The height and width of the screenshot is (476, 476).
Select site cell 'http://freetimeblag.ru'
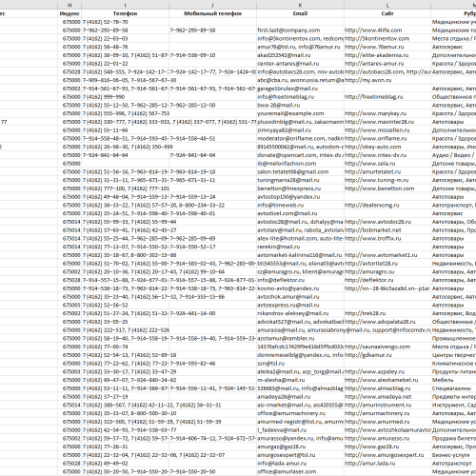(x=387, y=97)
